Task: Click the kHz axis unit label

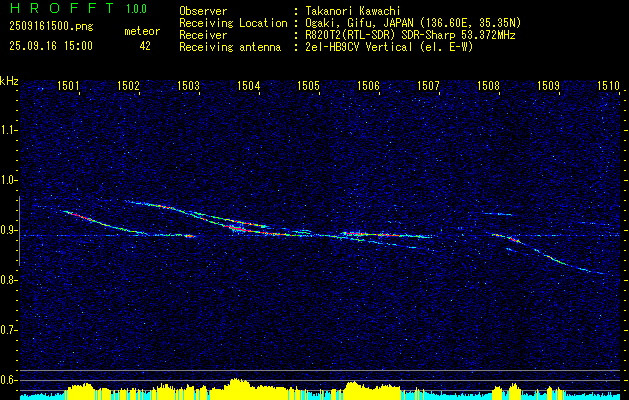Action: coord(9,81)
